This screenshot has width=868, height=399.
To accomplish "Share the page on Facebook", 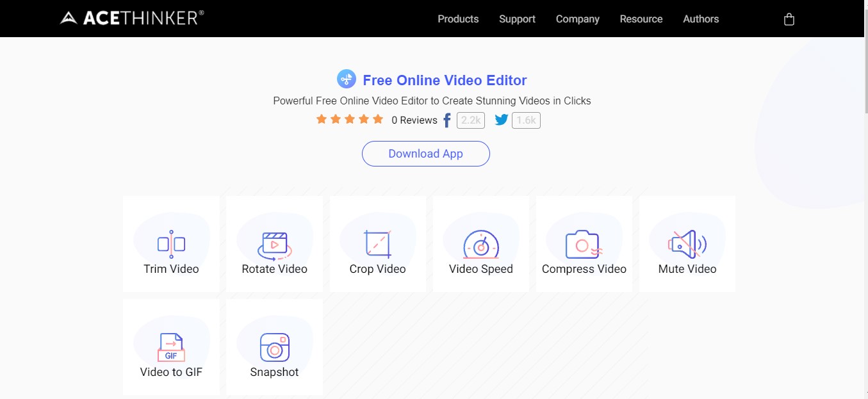I will (x=446, y=120).
